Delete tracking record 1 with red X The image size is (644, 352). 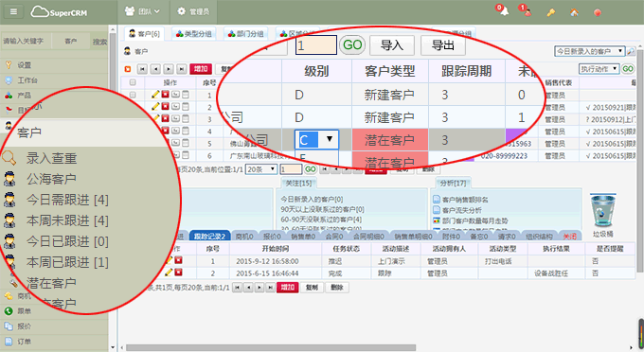(x=178, y=260)
